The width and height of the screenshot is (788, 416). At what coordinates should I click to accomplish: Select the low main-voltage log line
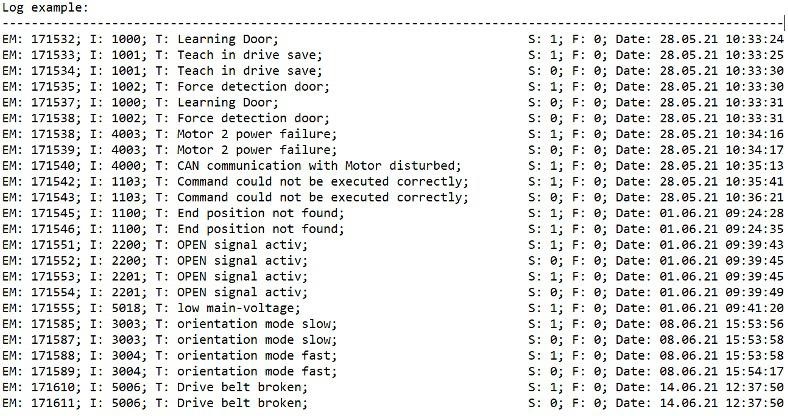pyautogui.click(x=393, y=308)
